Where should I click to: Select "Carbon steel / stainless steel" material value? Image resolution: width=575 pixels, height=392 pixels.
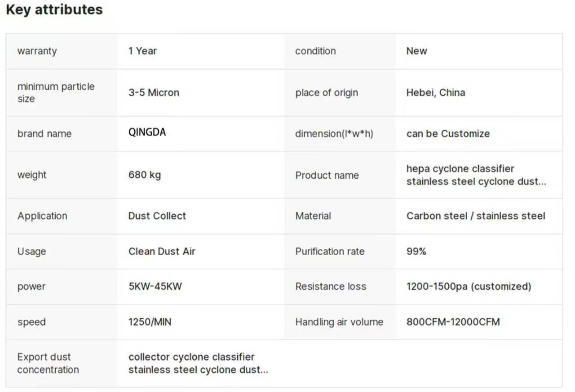tap(476, 216)
